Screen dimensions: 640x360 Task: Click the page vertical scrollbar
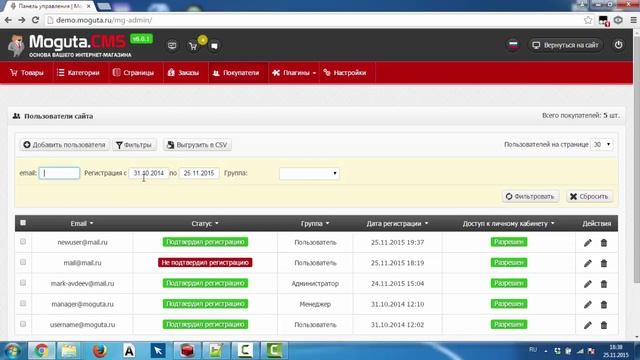(636, 159)
